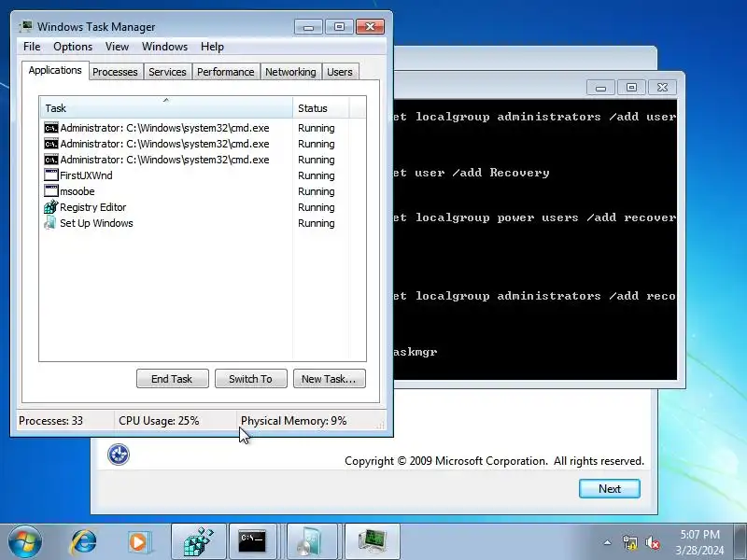747x560 pixels.
Task: Click the Ease of Access icon in setup window
Action: coord(119,455)
